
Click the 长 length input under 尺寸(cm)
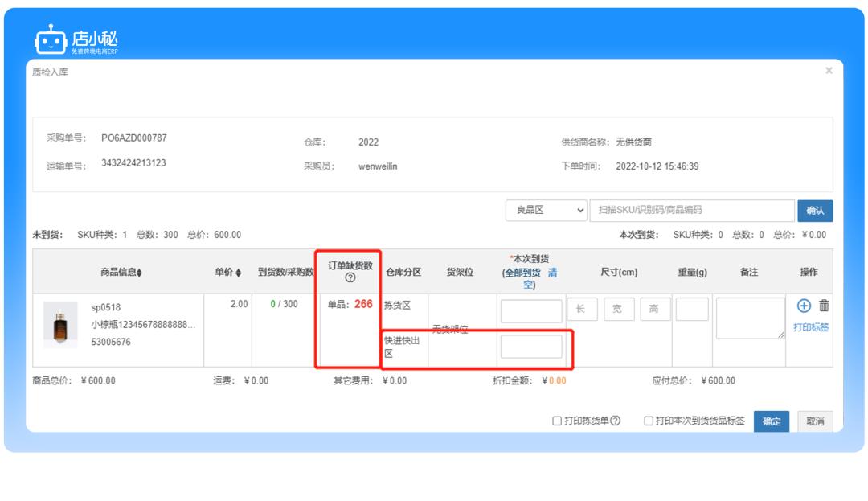[x=582, y=309]
